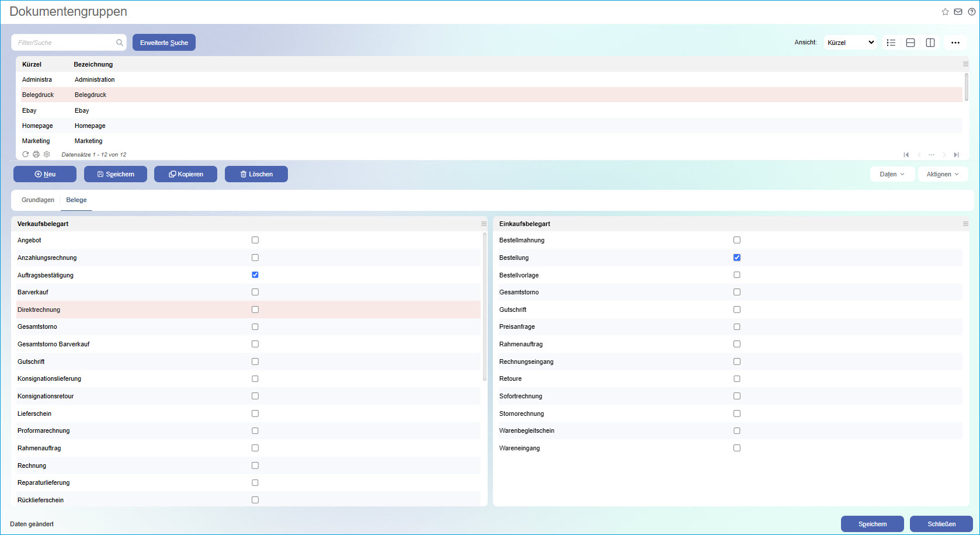
Task: Click the bottom Speichern button
Action: (873, 524)
